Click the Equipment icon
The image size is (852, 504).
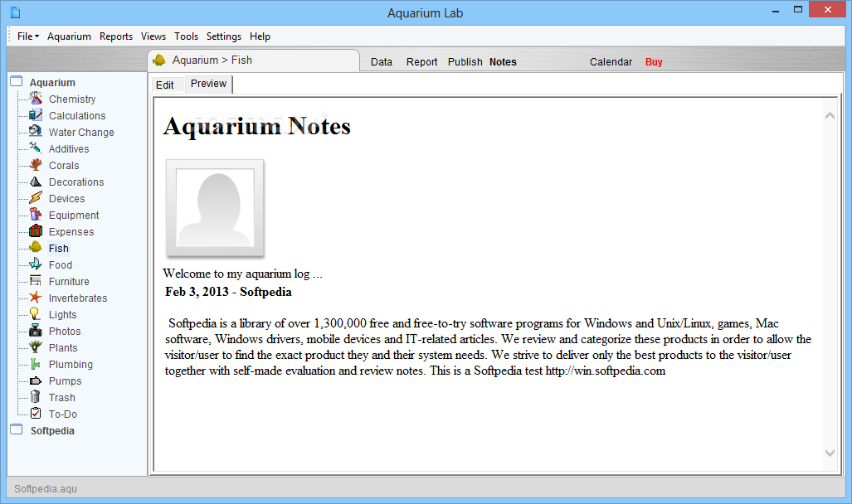click(x=36, y=215)
